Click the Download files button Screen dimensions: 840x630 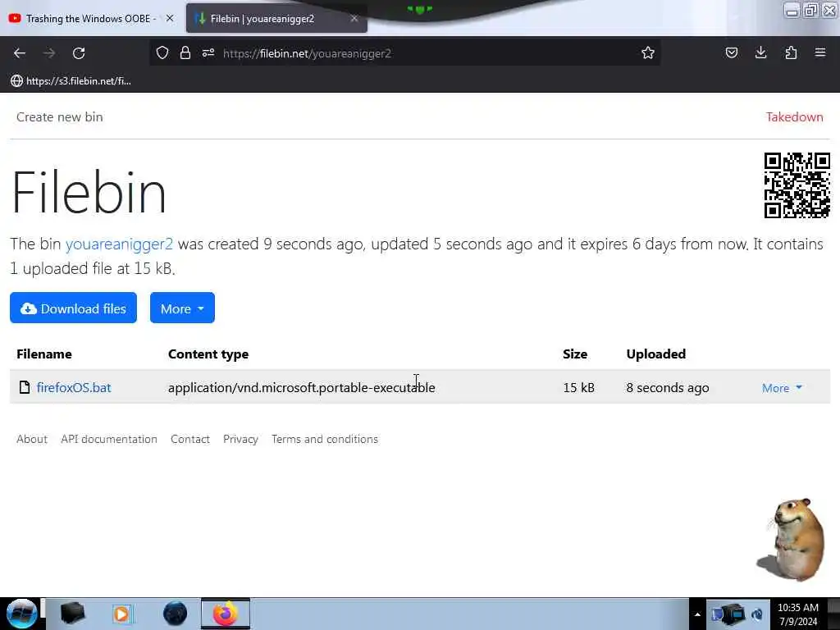tap(73, 308)
